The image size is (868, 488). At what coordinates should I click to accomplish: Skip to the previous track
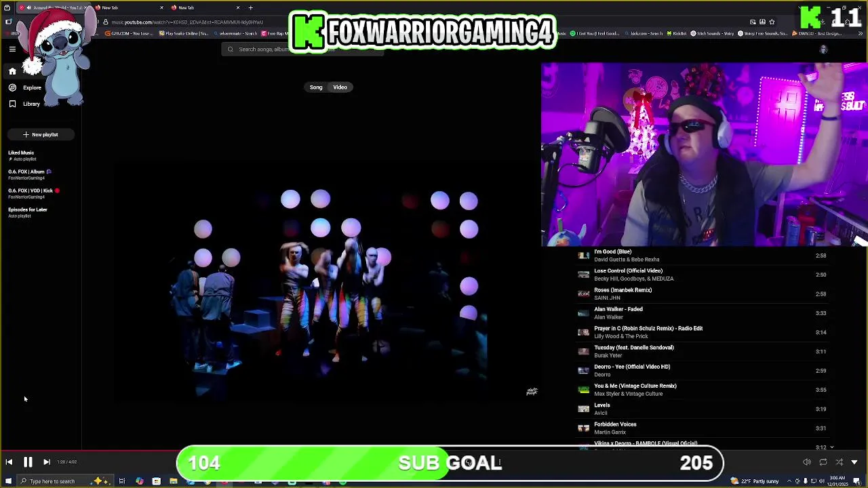click(9, 462)
